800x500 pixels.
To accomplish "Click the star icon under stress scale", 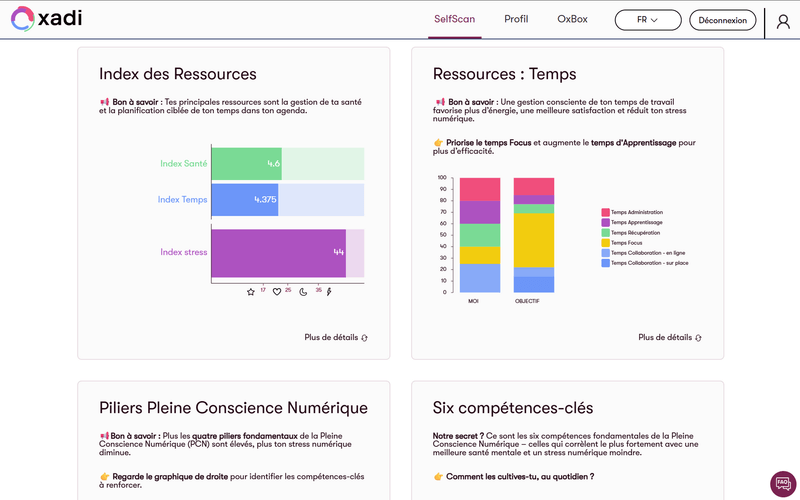I will click(251, 292).
